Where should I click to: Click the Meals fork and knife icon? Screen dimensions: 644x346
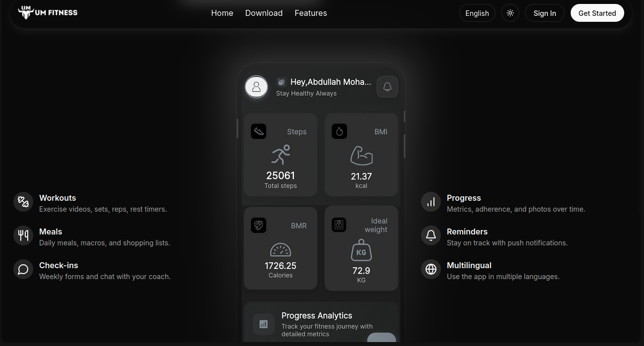click(23, 235)
